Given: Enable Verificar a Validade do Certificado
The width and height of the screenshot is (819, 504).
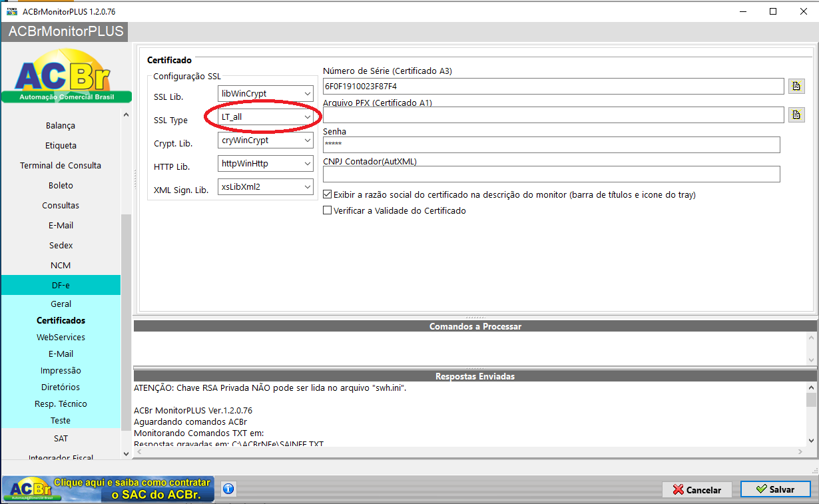Looking at the screenshot, I should [x=327, y=210].
